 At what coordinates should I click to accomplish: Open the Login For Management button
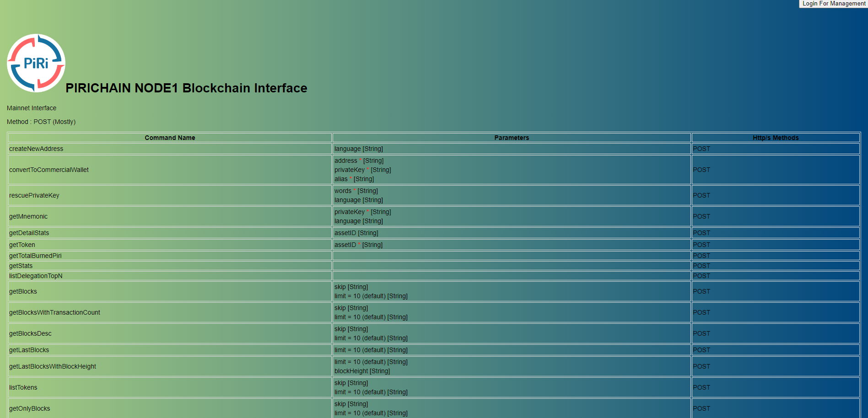833,4
